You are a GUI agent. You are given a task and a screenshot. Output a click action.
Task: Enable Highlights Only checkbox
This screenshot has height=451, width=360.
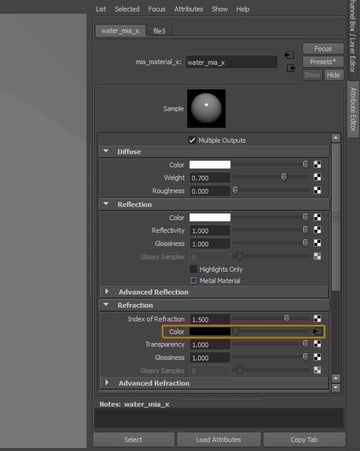click(x=193, y=269)
